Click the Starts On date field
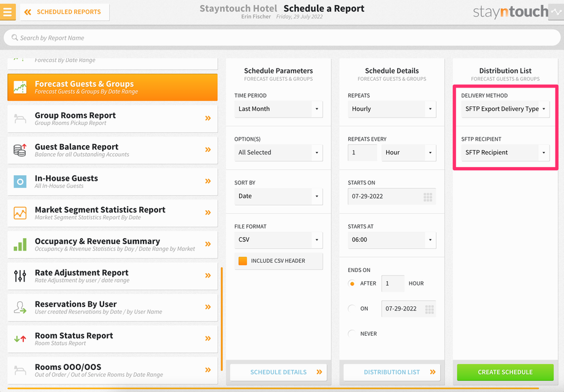Image resolution: width=564 pixels, height=392 pixels. pyautogui.click(x=392, y=197)
